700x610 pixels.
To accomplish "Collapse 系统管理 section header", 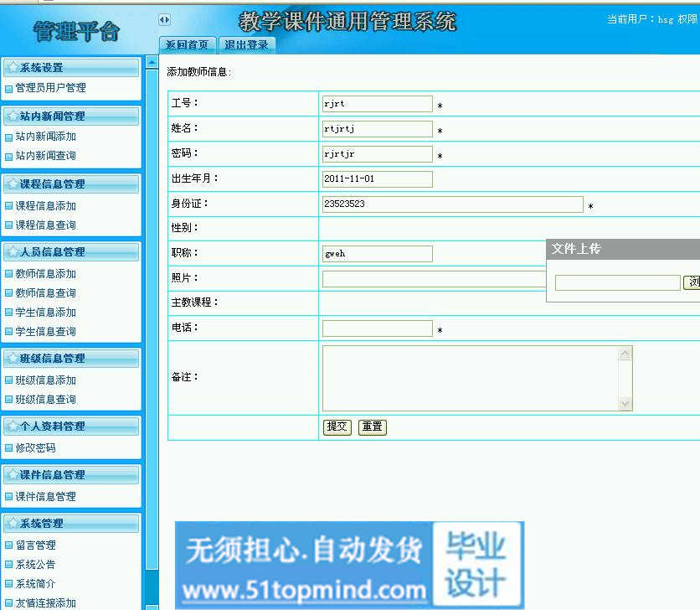I will point(71,524).
